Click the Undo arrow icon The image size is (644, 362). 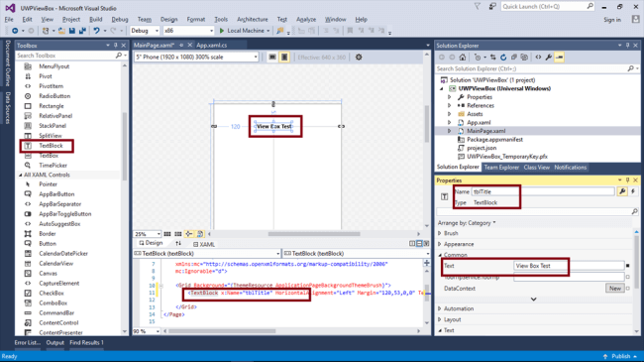pos(96,31)
